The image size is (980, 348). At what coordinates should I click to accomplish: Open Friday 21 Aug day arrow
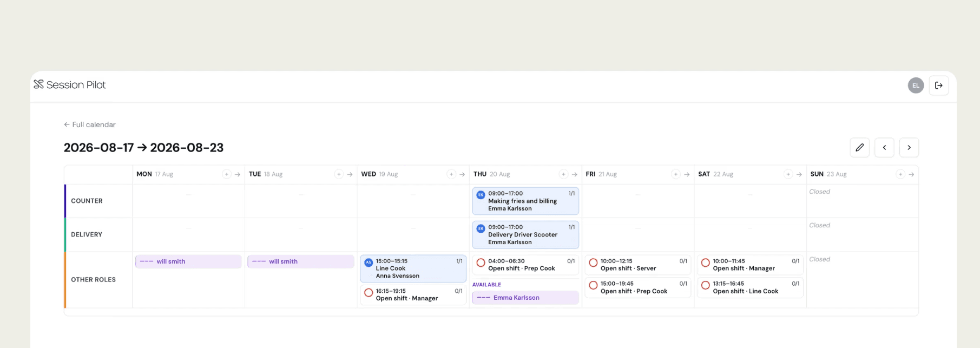687,174
